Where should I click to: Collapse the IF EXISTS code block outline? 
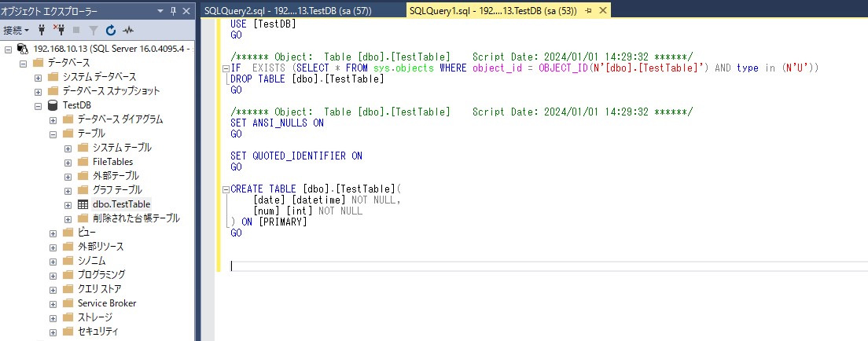point(226,68)
